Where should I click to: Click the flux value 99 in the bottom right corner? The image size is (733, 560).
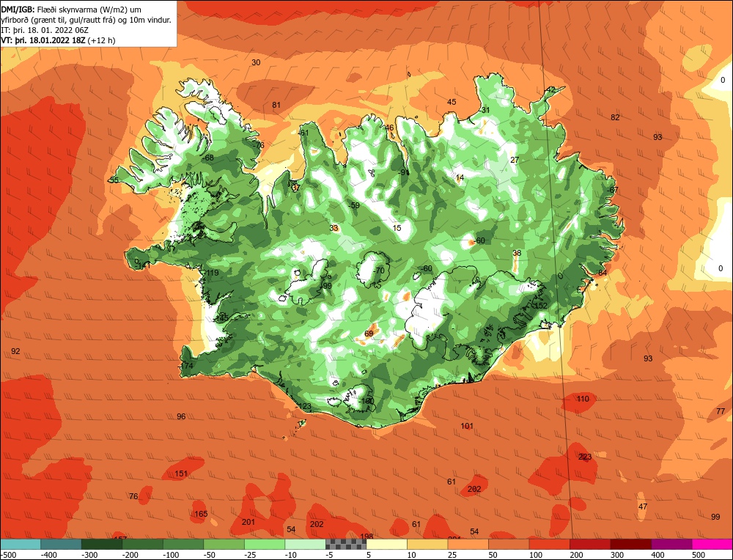[x=715, y=517]
